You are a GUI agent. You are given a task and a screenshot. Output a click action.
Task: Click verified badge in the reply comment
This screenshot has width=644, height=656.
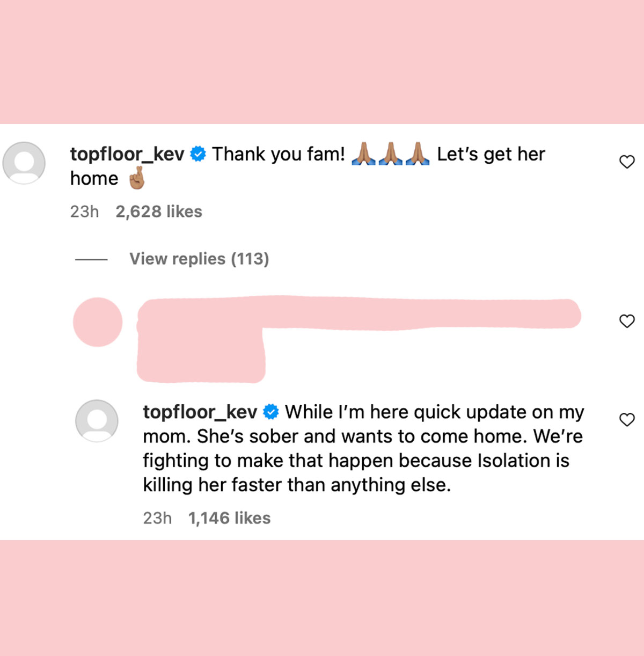(271, 412)
